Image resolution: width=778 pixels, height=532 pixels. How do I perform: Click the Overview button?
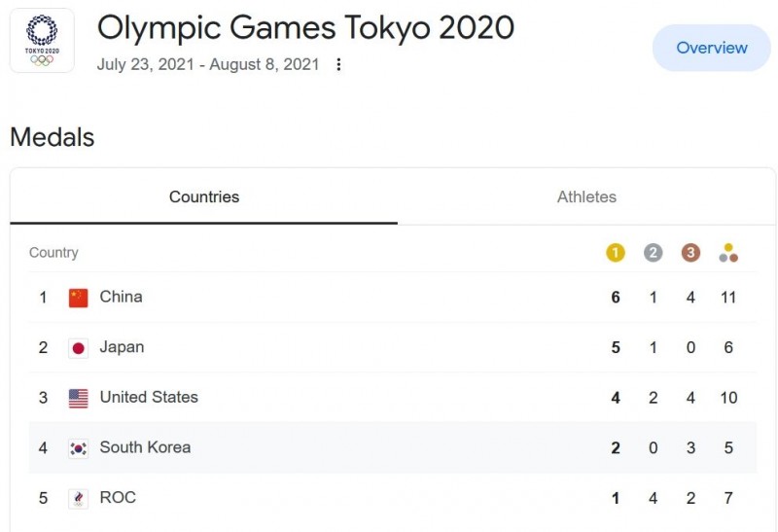(x=712, y=48)
